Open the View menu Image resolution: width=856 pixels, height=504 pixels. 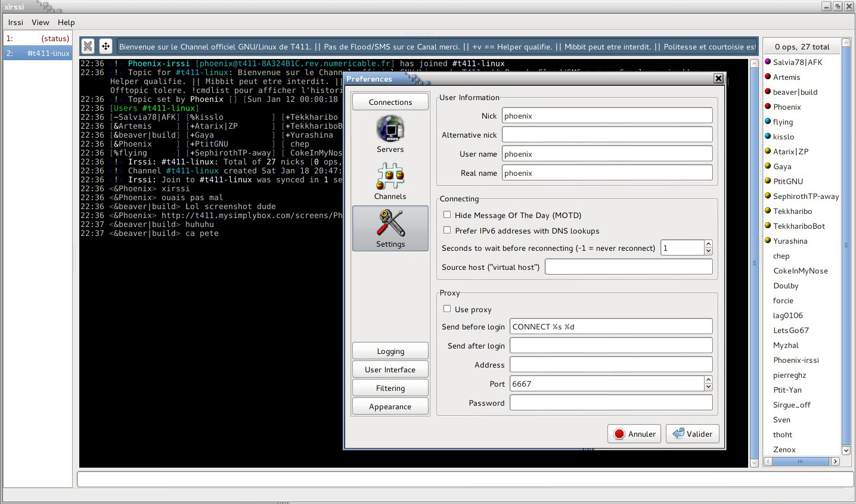(41, 23)
